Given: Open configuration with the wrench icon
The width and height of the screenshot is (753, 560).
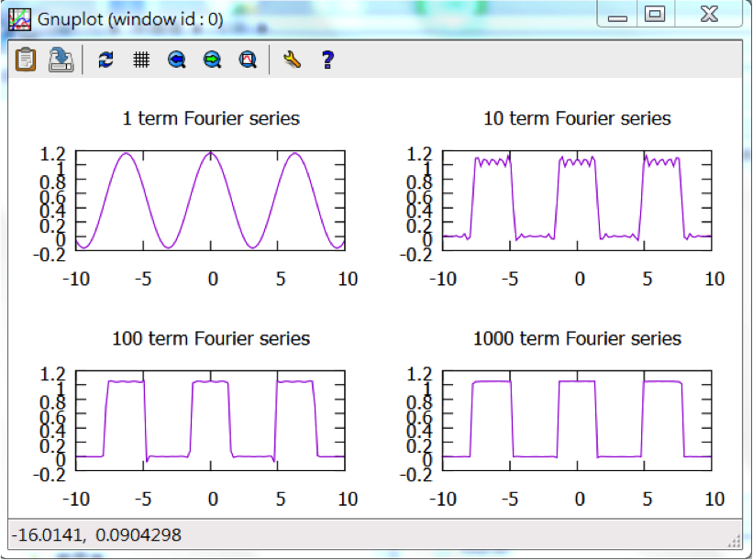Looking at the screenshot, I should (x=293, y=60).
